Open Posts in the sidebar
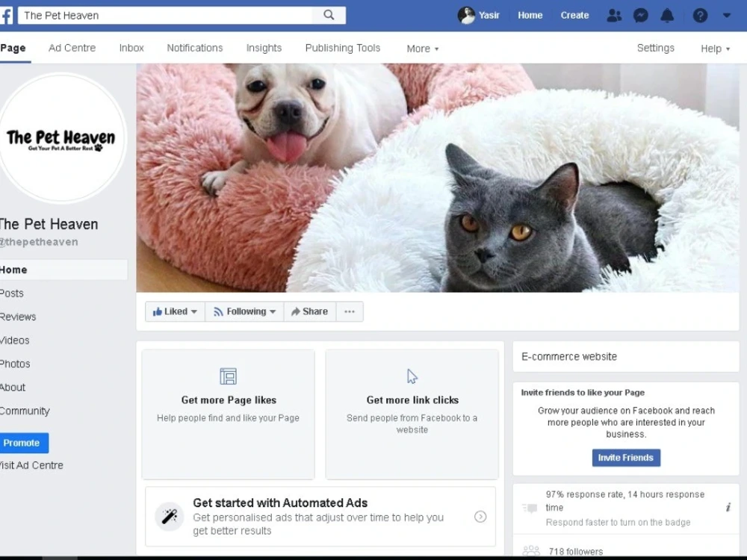 coord(12,293)
